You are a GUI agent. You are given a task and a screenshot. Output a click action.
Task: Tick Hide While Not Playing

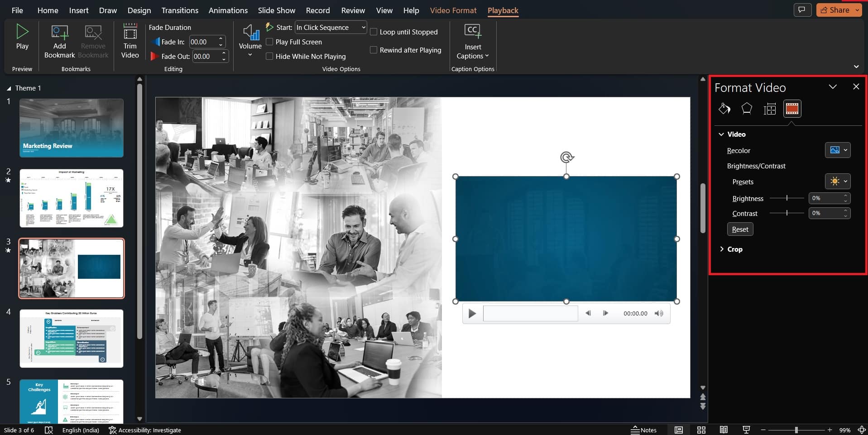(270, 56)
